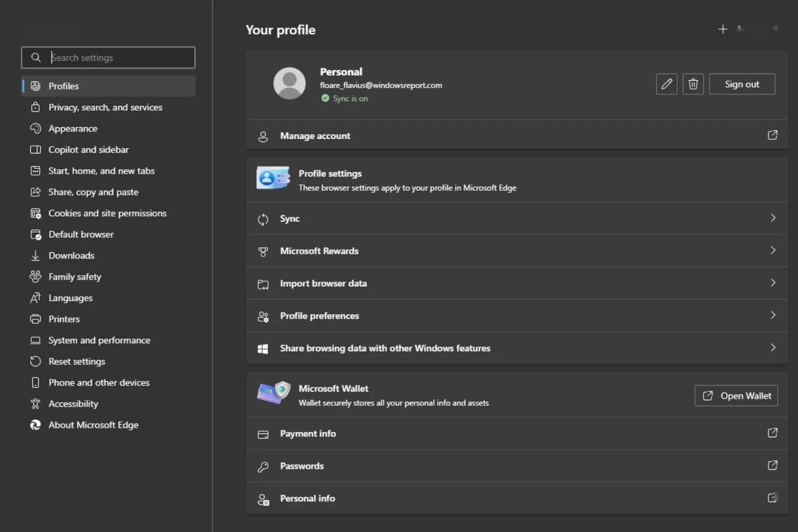This screenshot has width=798, height=532.
Task: Click the Sign out button
Action: click(742, 84)
